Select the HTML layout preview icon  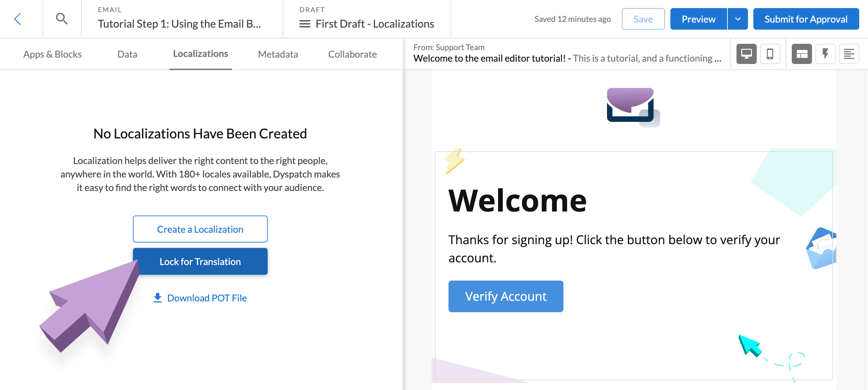(x=802, y=54)
